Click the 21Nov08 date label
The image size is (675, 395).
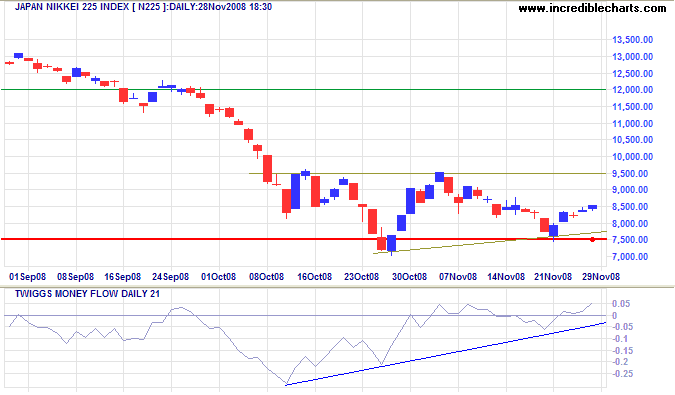553,277
